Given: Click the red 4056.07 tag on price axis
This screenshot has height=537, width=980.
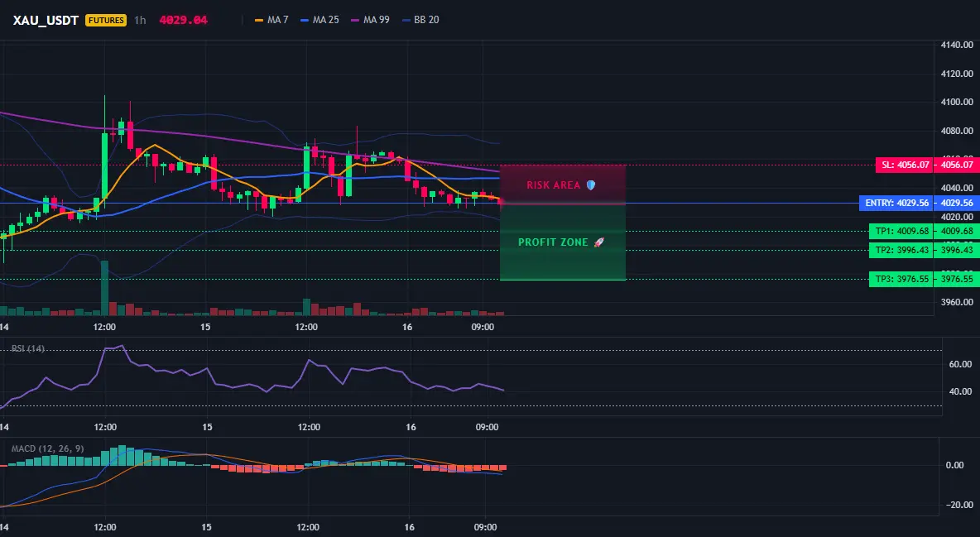Looking at the screenshot, I should [x=956, y=165].
